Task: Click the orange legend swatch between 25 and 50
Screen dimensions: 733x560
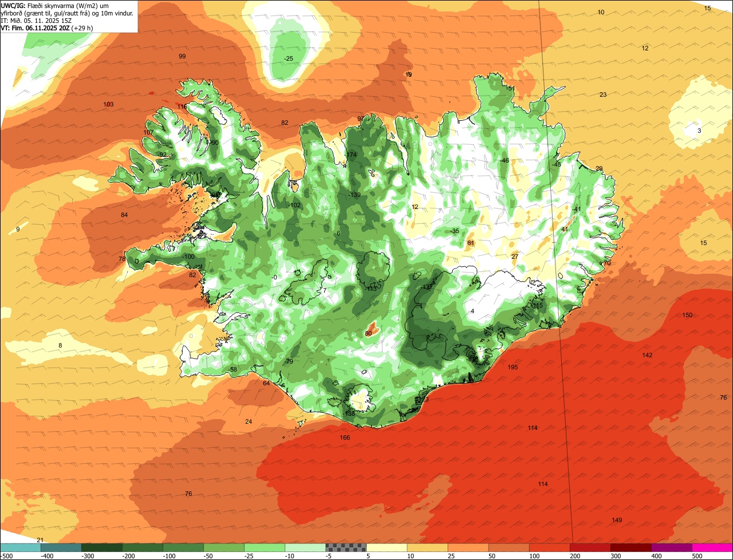Action: tap(468, 547)
